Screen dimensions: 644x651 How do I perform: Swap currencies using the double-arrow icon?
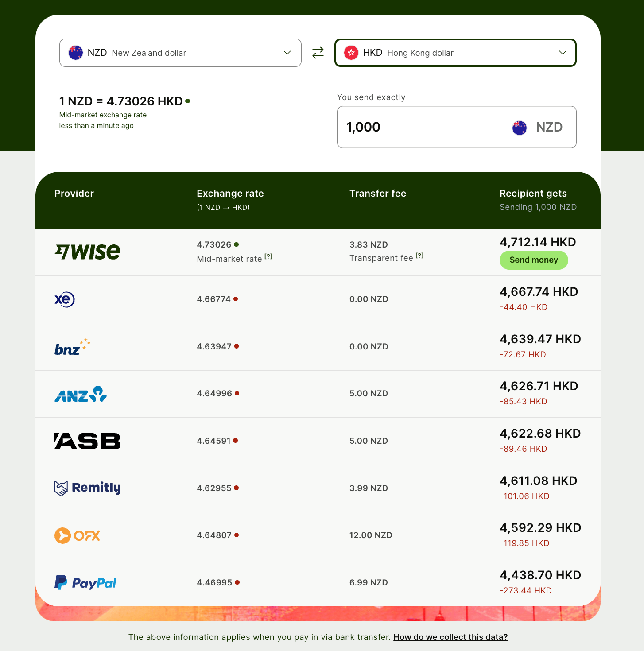pos(318,53)
